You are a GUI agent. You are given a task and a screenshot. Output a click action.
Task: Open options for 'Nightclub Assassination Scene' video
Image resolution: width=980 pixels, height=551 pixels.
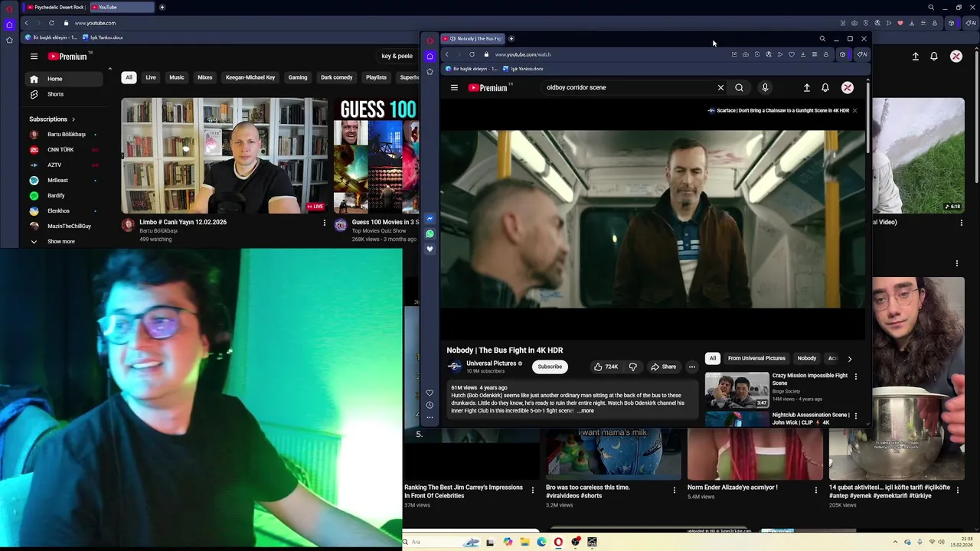[x=856, y=416]
